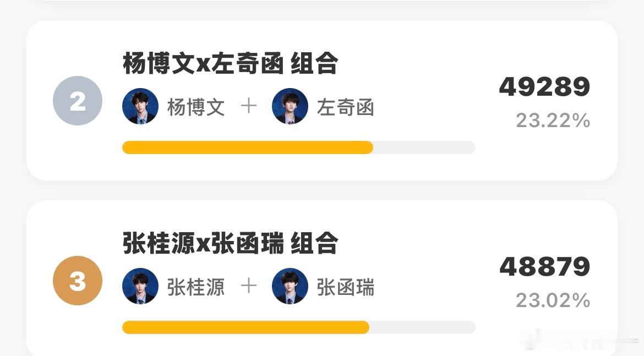This screenshot has height=356, width=644.
Task: Open 张函瑞 avatar photo
Action: point(290,286)
